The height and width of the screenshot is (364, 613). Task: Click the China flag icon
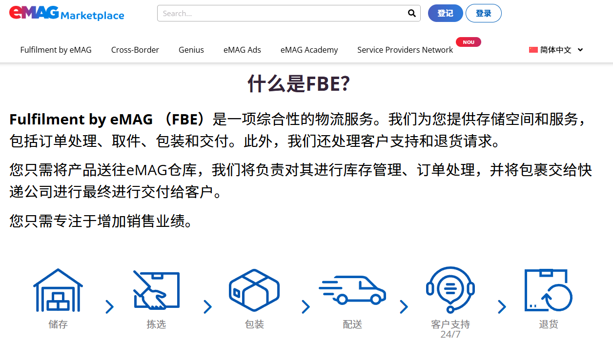533,50
